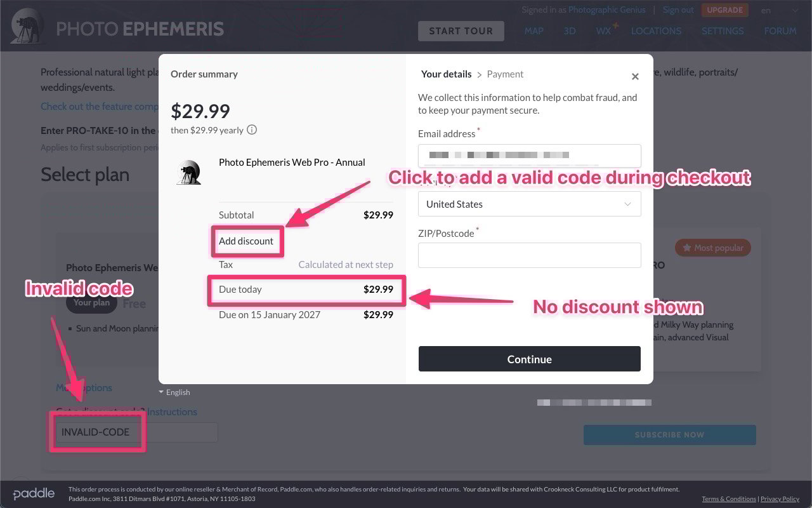The height and width of the screenshot is (508, 812).
Task: Go to the FORUM page
Action: click(780, 30)
